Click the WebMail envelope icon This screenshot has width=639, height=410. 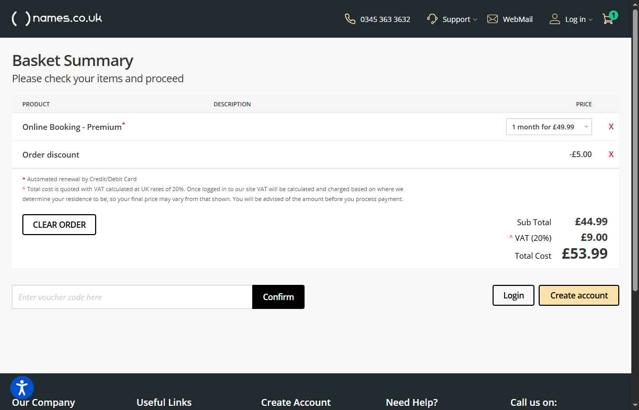[492, 19]
